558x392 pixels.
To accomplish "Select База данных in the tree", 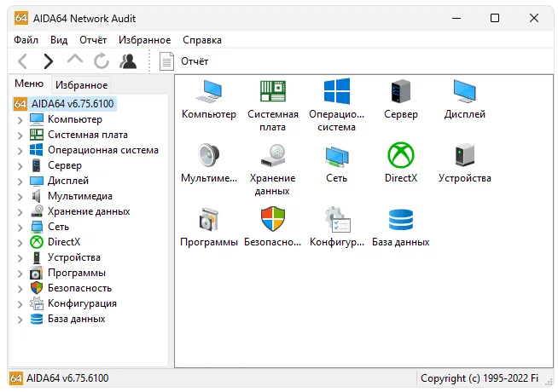I will pyautogui.click(x=76, y=319).
